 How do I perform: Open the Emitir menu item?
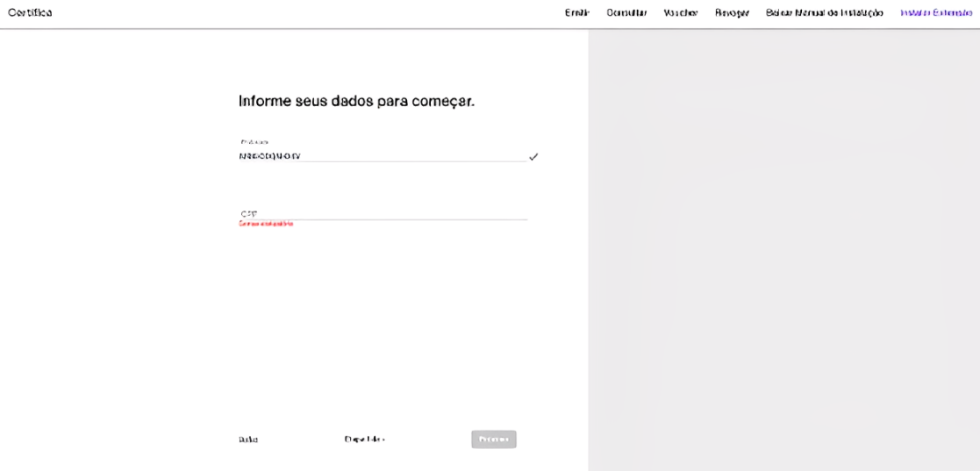pyautogui.click(x=576, y=13)
